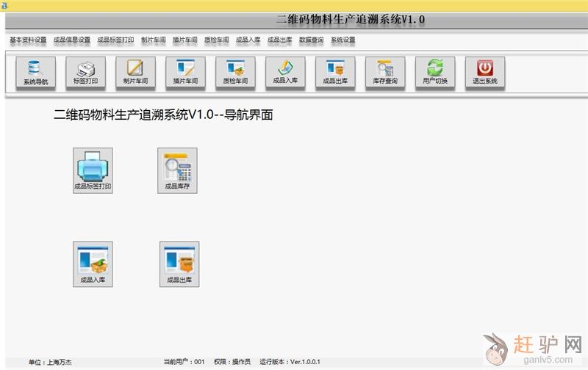
Task: Open 标签打印 from the toolbar
Action: pos(85,73)
